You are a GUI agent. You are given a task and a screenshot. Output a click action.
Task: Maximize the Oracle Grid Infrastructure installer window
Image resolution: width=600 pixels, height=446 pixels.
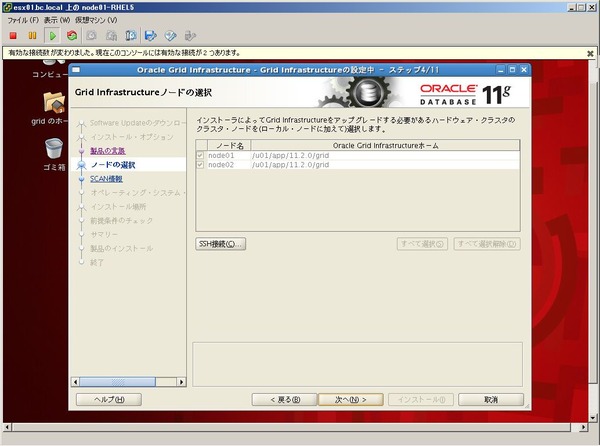(512, 70)
